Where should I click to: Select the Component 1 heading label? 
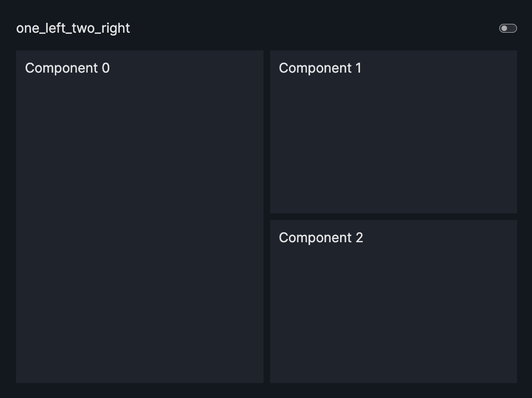click(320, 68)
